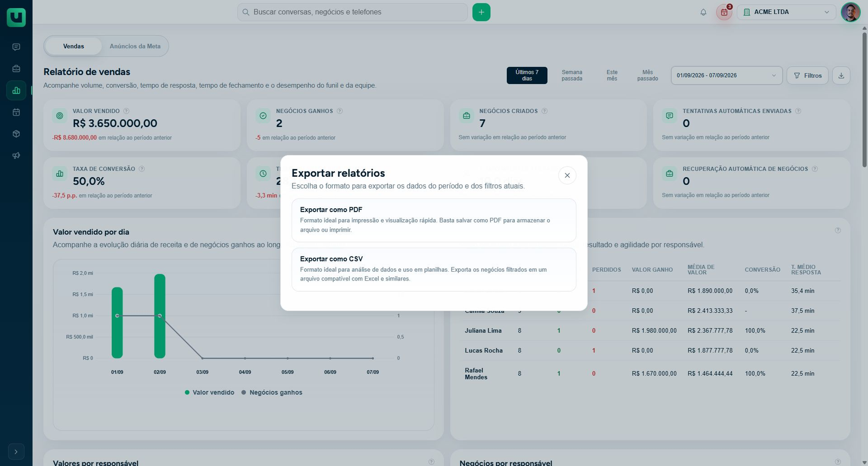Open the briefcase deals icon in sidebar

pos(16,69)
